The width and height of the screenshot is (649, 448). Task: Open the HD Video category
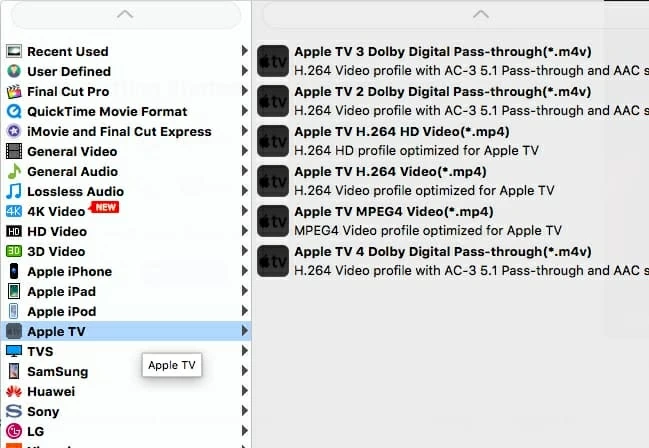57,231
